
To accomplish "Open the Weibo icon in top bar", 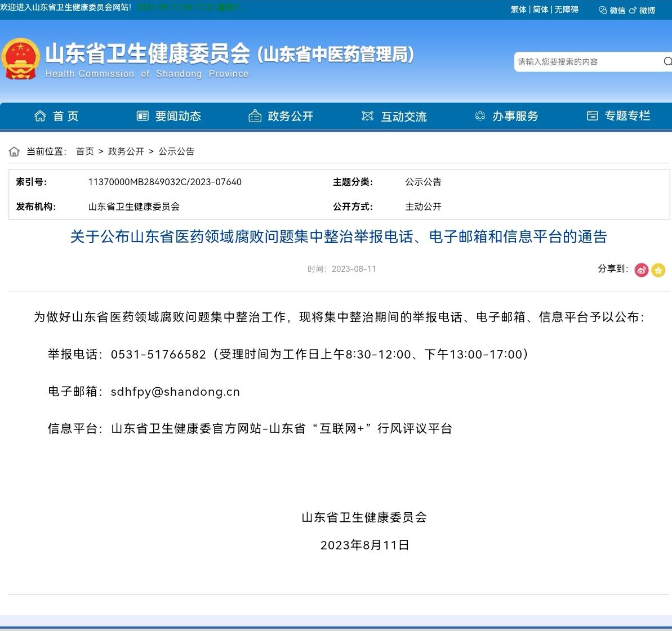I will 633,10.
